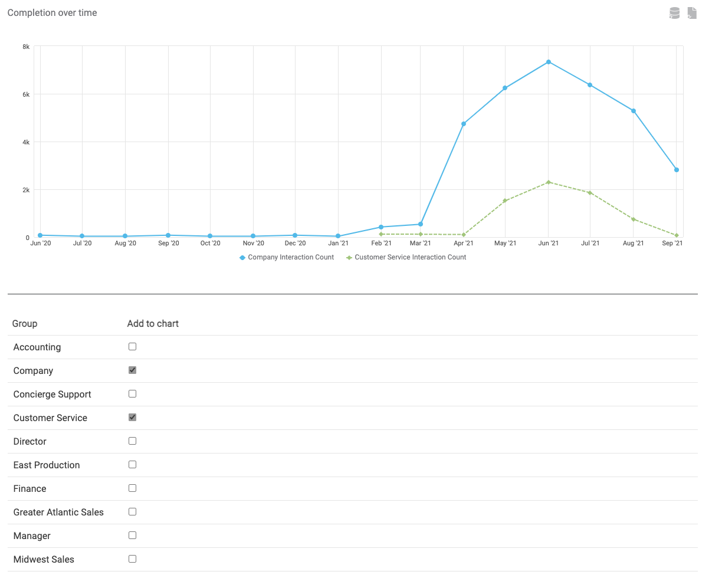
Task: Select the Customer Service group name row text
Action: tap(50, 418)
